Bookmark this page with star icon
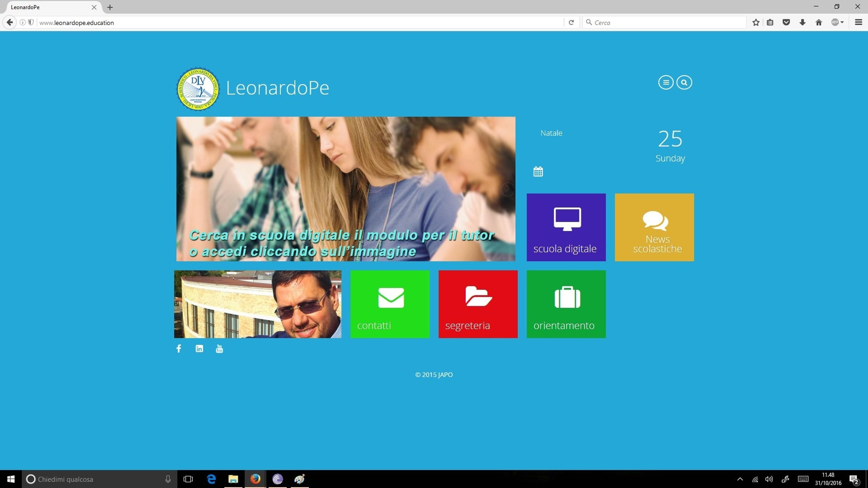 point(756,23)
